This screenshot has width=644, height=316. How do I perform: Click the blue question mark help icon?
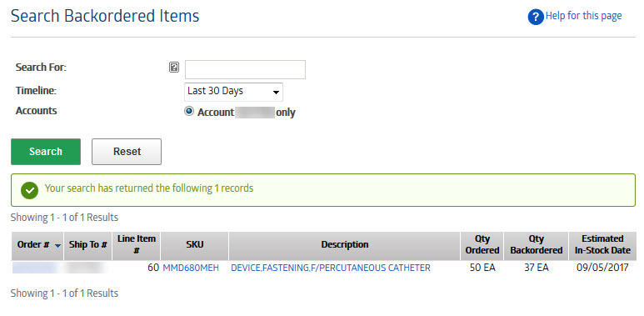(536, 17)
